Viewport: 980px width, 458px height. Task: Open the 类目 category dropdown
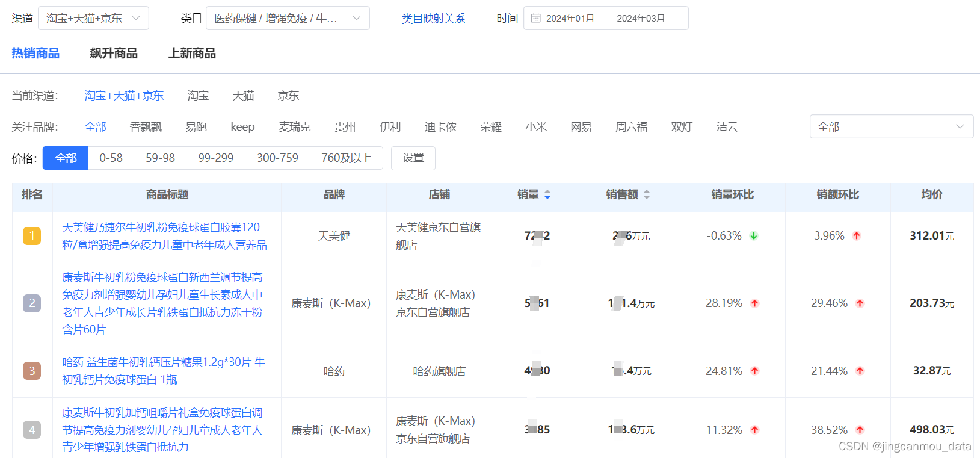(x=288, y=18)
